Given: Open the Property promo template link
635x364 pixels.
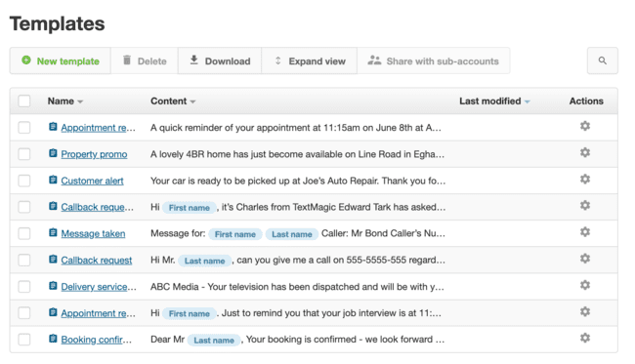Looking at the screenshot, I should [94, 154].
